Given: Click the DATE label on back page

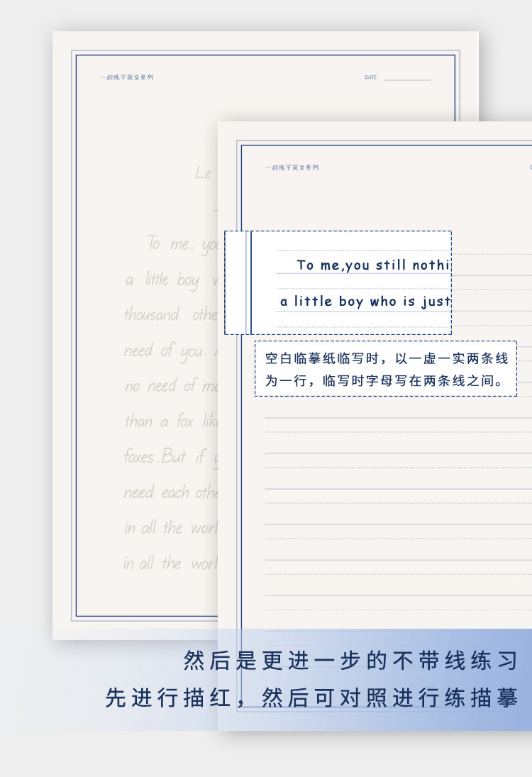Looking at the screenshot, I should 370,77.
